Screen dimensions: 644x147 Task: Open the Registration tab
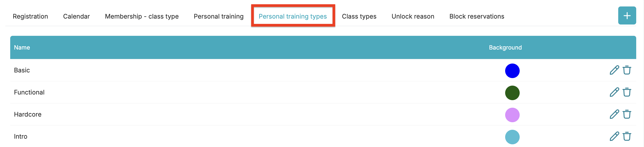[x=30, y=16]
